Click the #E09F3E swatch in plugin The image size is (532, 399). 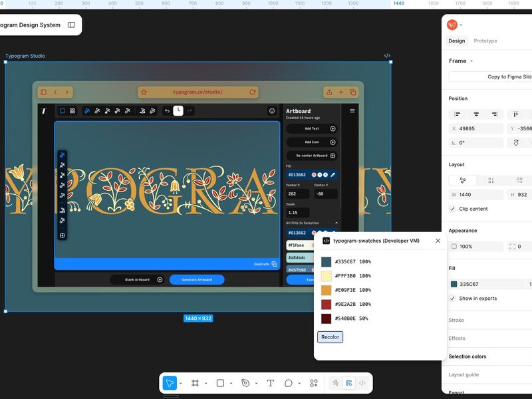(326, 290)
